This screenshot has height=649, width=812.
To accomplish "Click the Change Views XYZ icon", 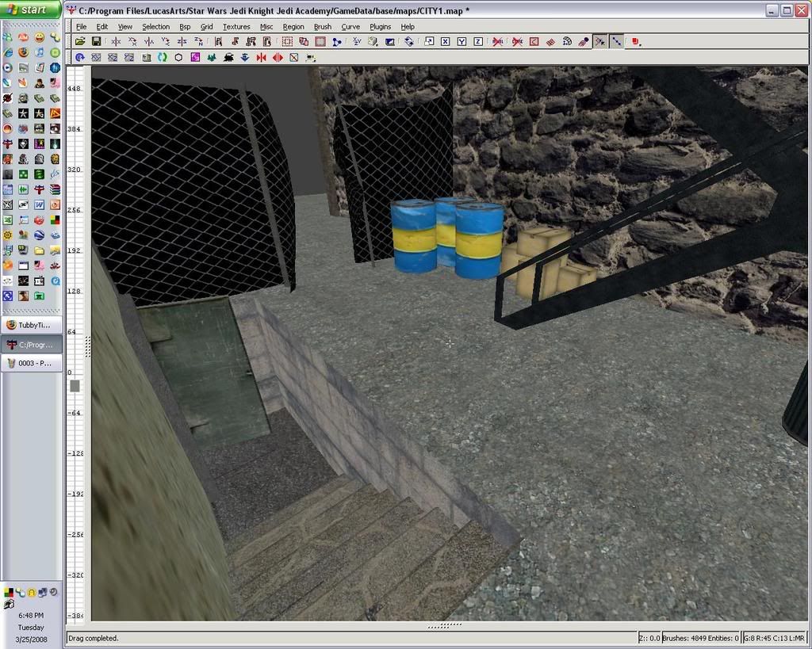I will coord(357,41).
